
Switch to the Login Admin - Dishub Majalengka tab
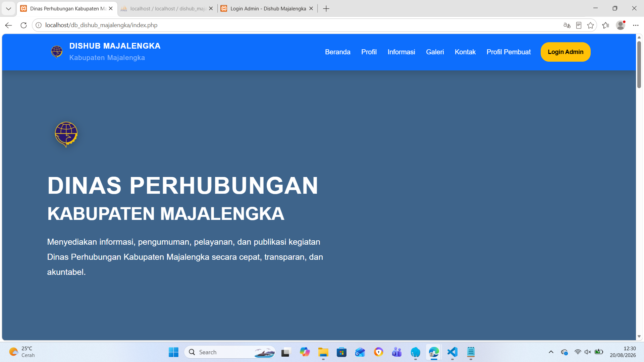(x=267, y=9)
